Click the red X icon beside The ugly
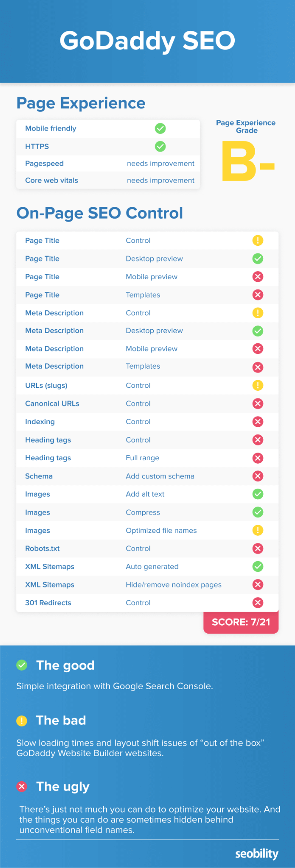The height and width of the screenshot is (868, 295). tap(22, 787)
